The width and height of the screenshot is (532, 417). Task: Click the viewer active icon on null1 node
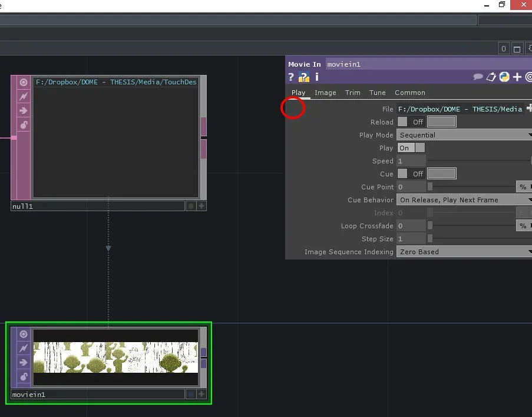[24, 83]
